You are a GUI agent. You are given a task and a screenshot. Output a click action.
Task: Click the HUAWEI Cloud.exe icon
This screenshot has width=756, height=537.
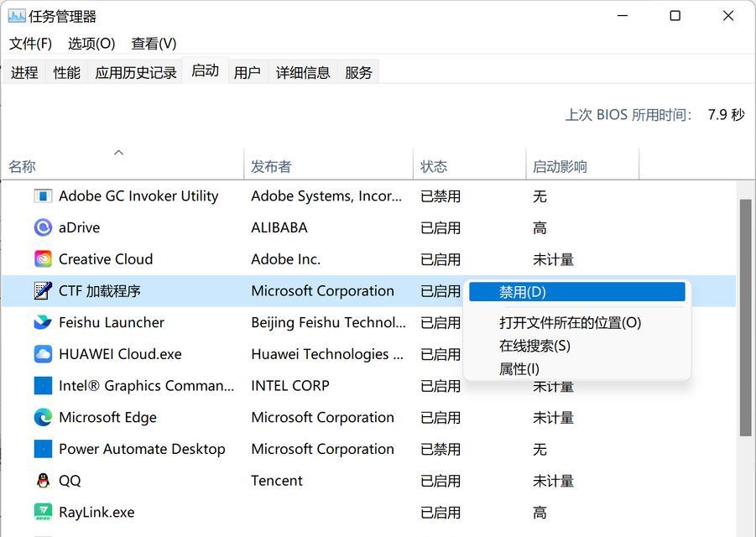tap(43, 354)
